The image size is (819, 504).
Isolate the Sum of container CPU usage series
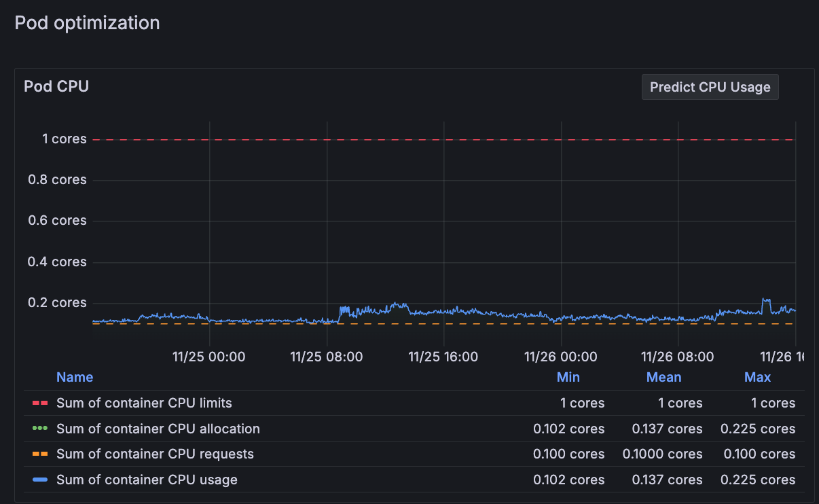147,480
